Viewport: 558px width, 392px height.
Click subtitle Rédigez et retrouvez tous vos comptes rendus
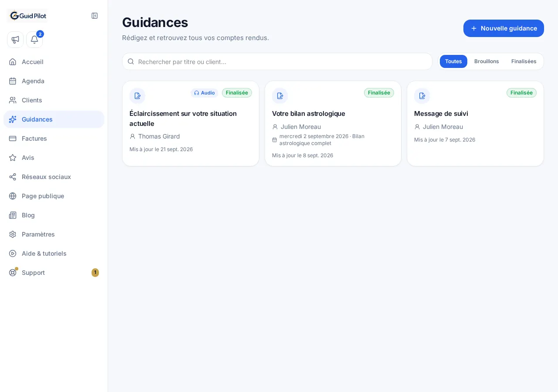pos(195,38)
